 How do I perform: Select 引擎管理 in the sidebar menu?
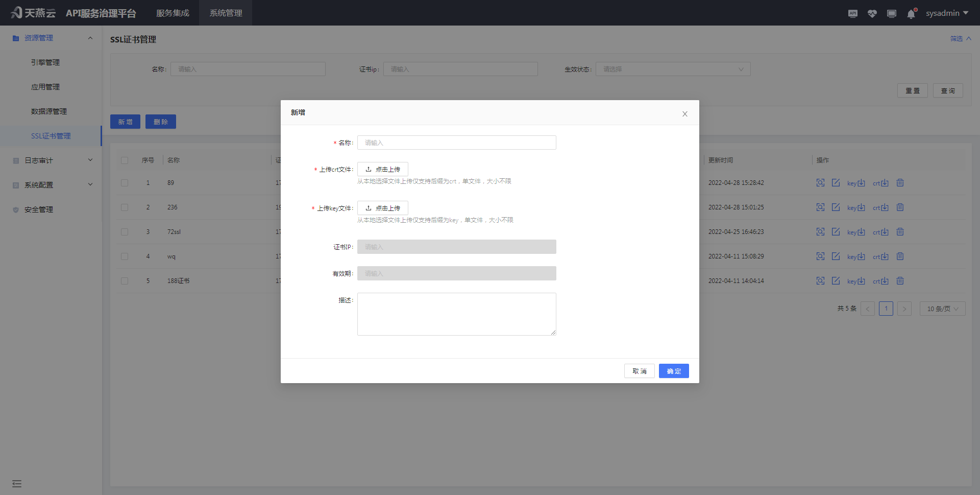pos(45,62)
